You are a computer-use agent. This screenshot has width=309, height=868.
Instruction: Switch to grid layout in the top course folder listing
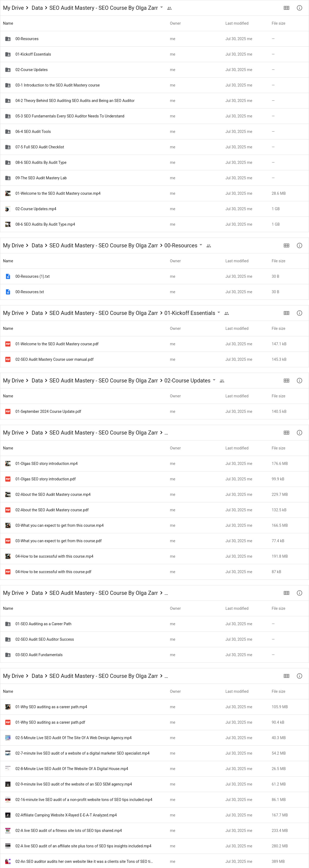point(287,8)
